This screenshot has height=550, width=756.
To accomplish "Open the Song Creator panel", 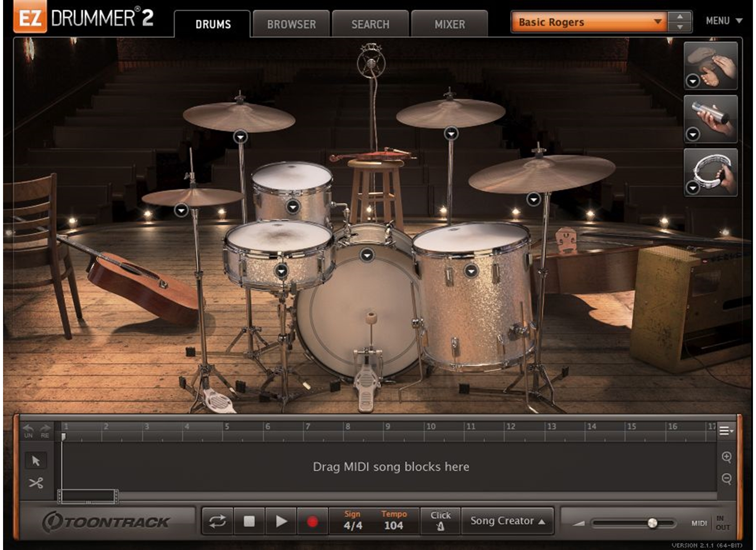I will point(507,521).
